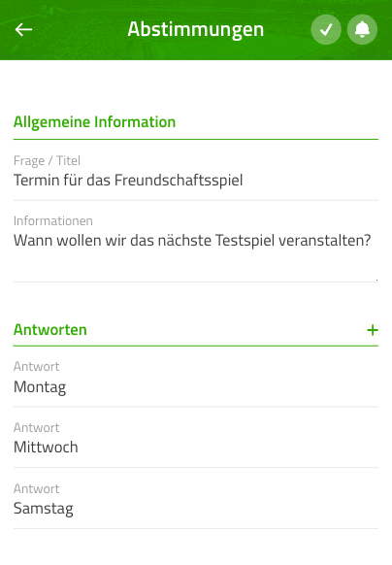The width and height of the screenshot is (392, 565).
Task: Select the Antworten section heading
Action: pos(50,330)
